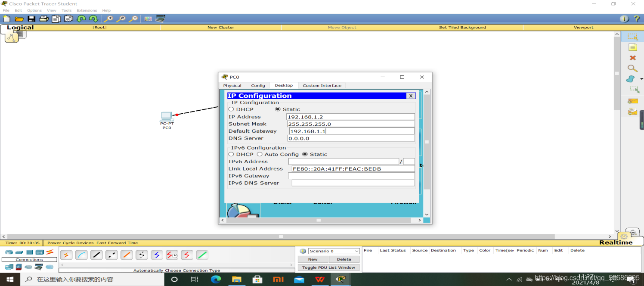Viewport: 644px width, 286px height.
Task: Select the Connections category lightning icon
Action: 50,252
